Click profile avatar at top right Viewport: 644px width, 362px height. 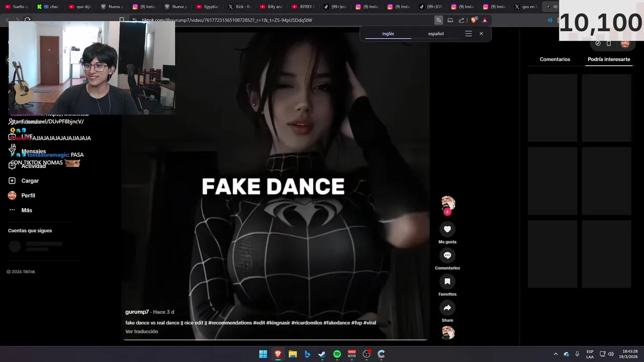pos(625,44)
